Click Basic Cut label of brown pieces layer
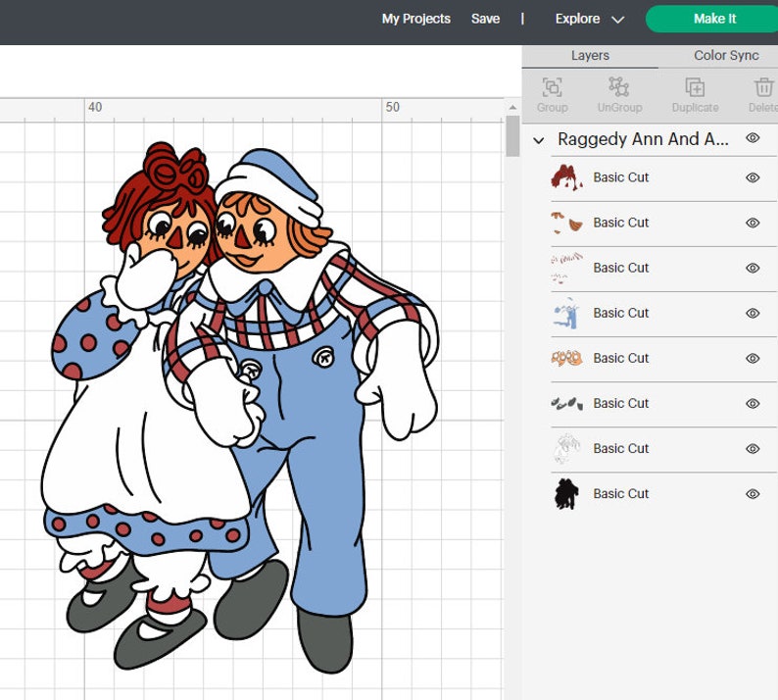This screenshot has height=700, width=778. click(620, 223)
